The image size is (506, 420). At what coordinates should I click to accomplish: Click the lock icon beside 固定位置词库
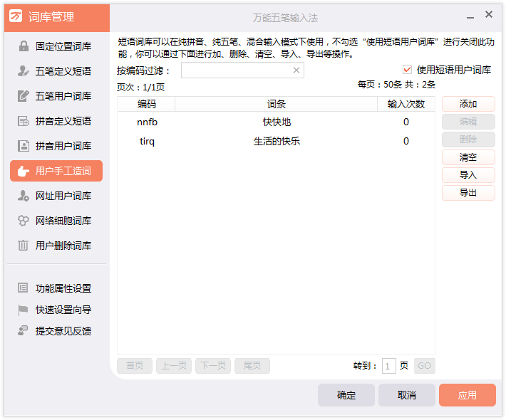pos(23,46)
